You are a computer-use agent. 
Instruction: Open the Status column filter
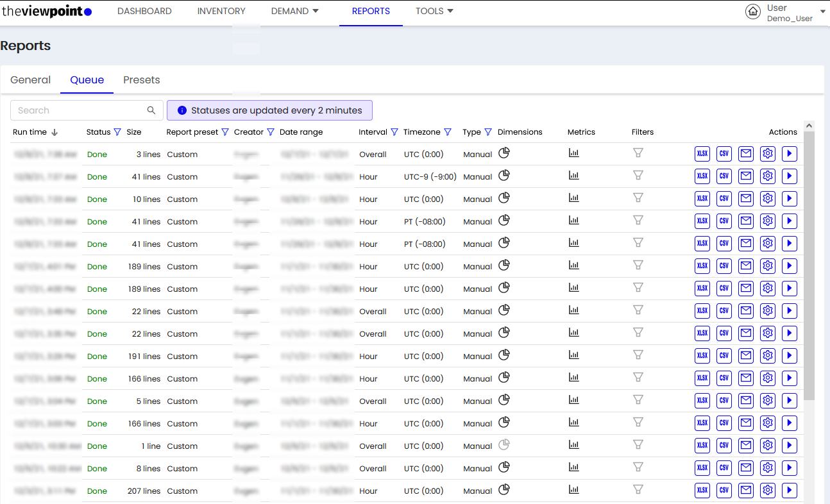tap(117, 132)
